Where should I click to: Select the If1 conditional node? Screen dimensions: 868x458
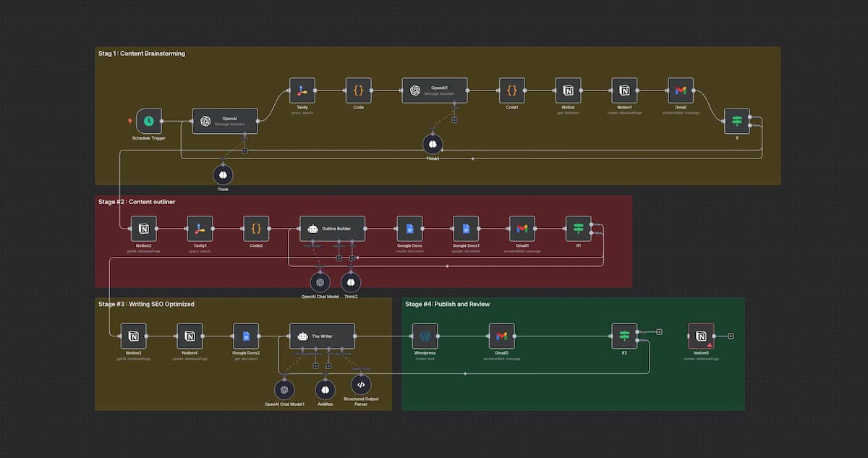coord(578,229)
